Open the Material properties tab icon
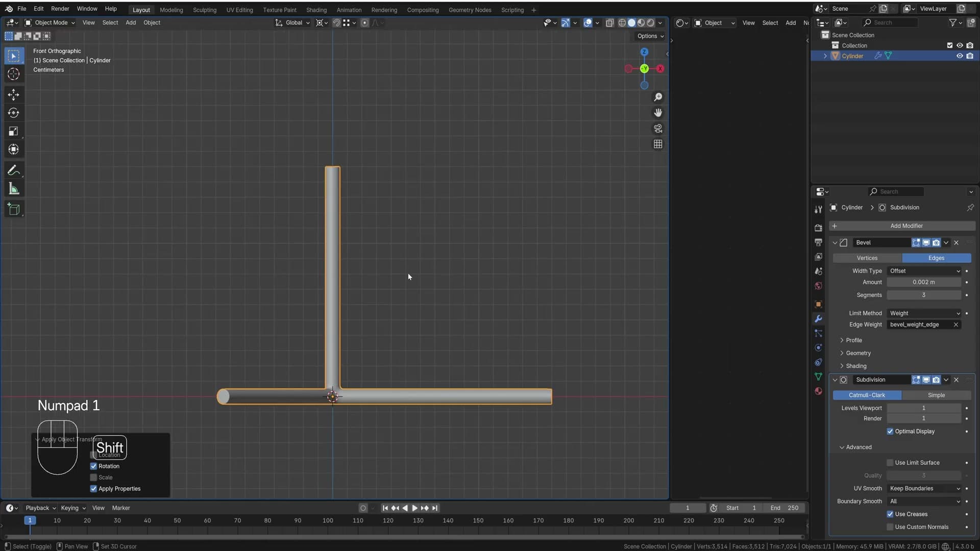The width and height of the screenshot is (980, 551). tap(818, 391)
